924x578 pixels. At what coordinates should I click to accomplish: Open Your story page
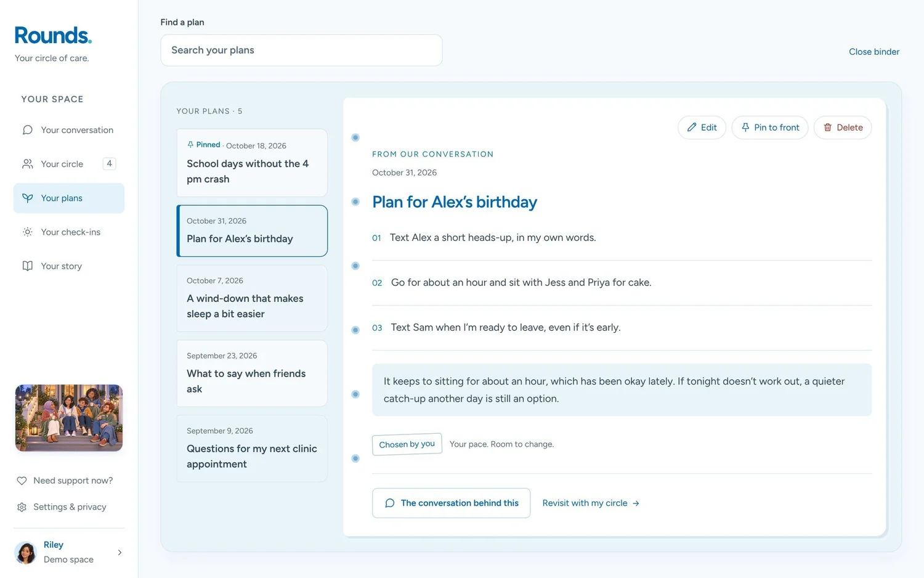click(69, 266)
